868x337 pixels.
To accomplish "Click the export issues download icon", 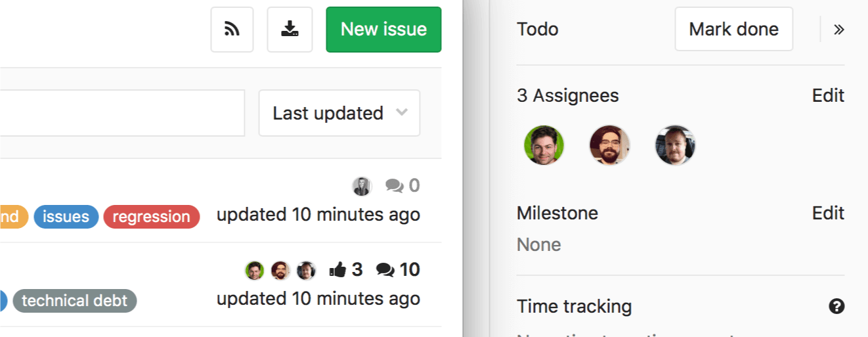I will pos(290,30).
